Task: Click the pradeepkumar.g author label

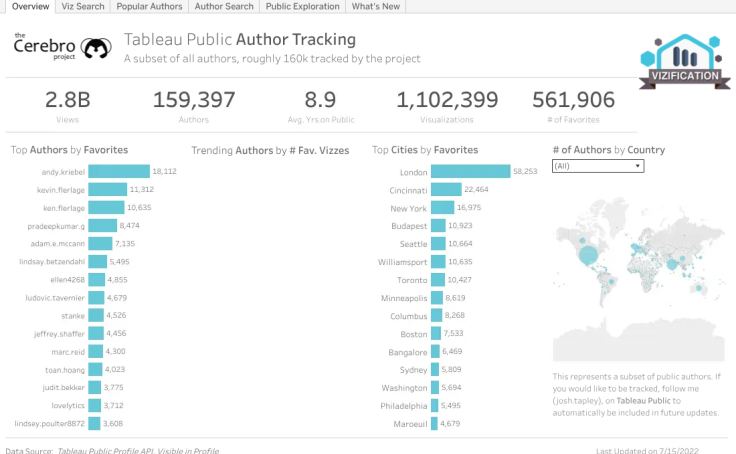Action: coord(56,226)
